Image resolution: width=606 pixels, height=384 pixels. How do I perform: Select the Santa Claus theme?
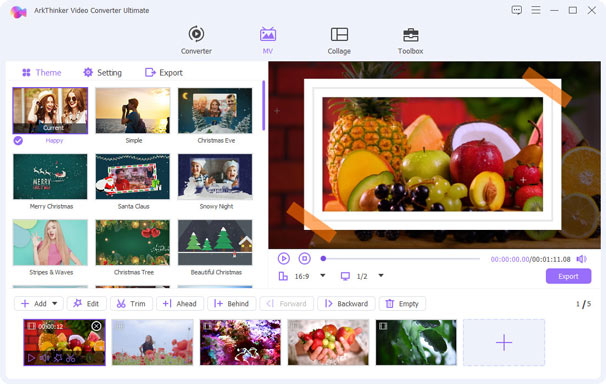tap(133, 177)
